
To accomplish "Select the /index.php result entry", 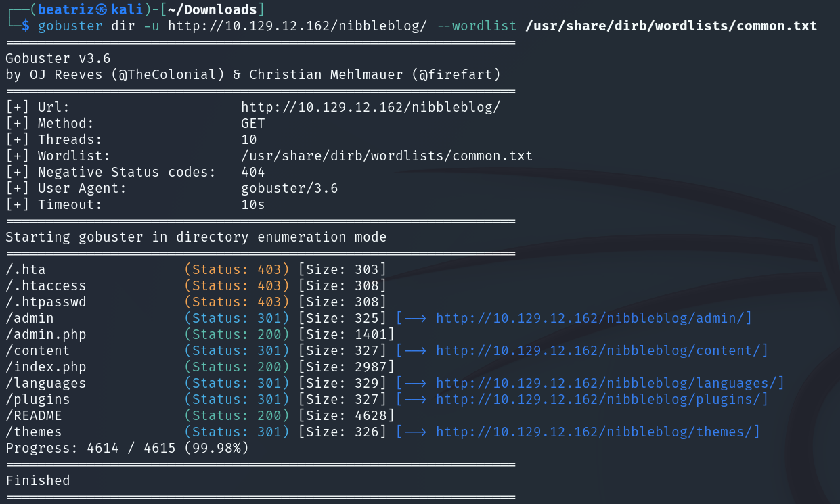I will click(46, 367).
